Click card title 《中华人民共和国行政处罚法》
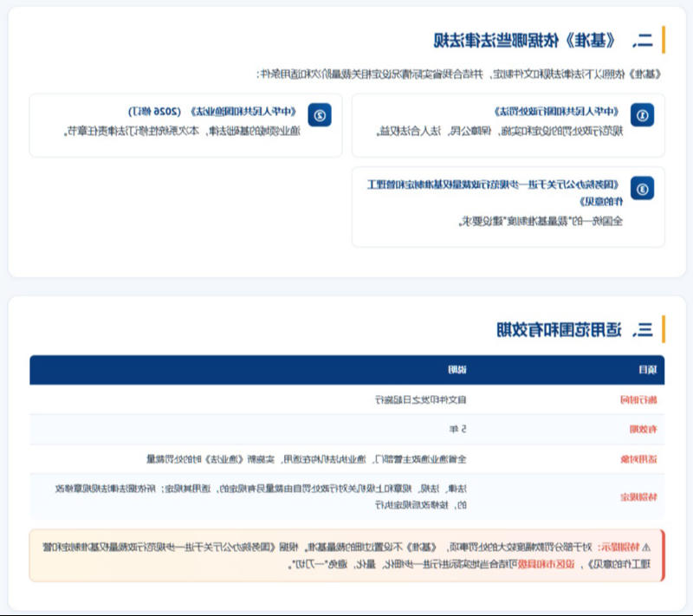Screen dimensions: 693x616 tap(556, 112)
